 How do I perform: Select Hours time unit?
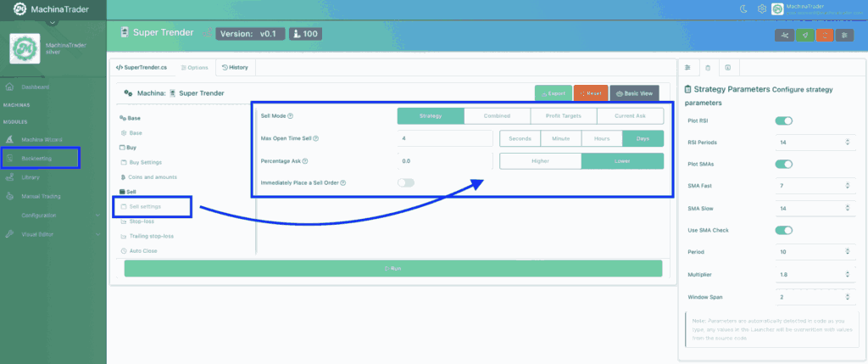(603, 138)
